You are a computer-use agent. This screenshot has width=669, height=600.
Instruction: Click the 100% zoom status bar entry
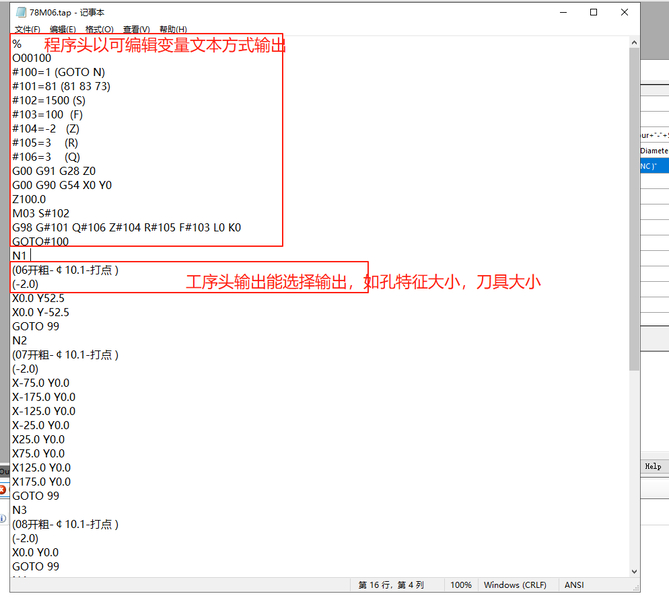point(461,585)
